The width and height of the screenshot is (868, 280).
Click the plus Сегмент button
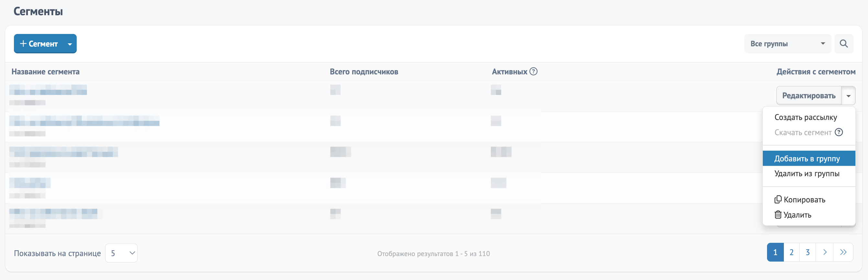tap(39, 44)
